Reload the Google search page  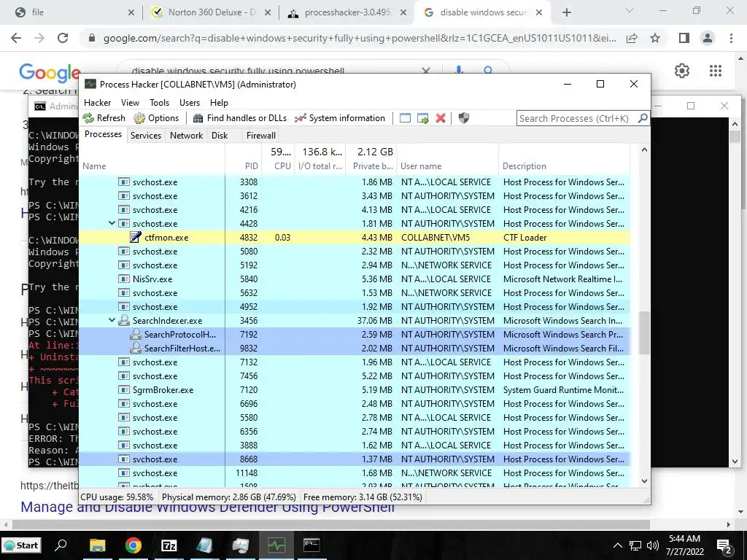(63, 38)
